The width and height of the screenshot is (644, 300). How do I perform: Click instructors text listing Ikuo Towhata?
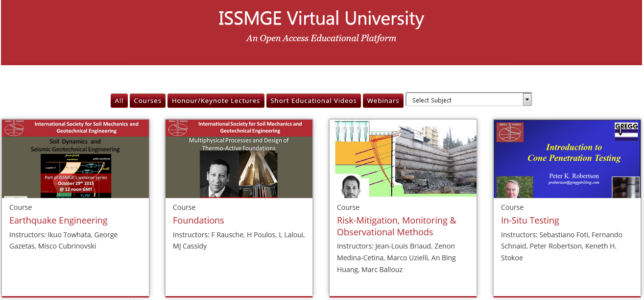coord(64,240)
